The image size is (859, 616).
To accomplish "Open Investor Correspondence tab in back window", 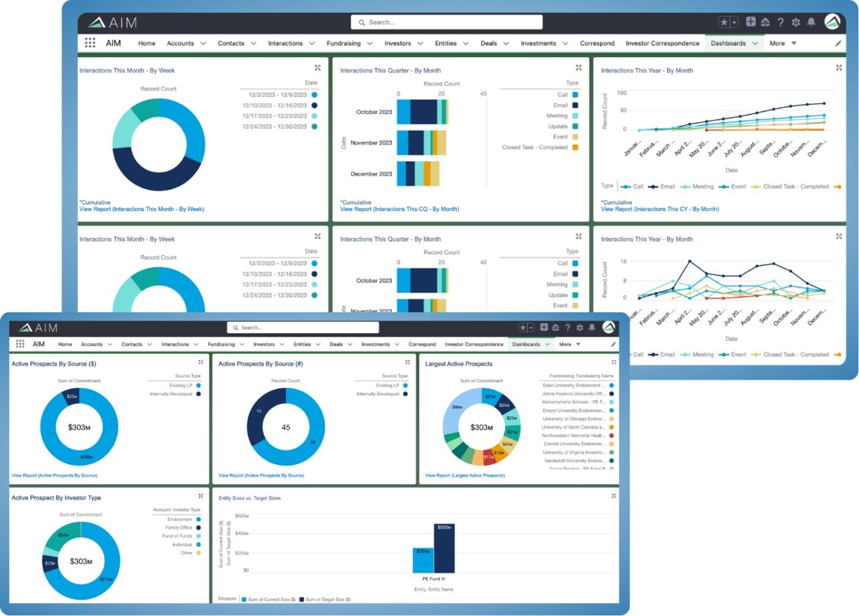I will pyautogui.click(x=663, y=44).
